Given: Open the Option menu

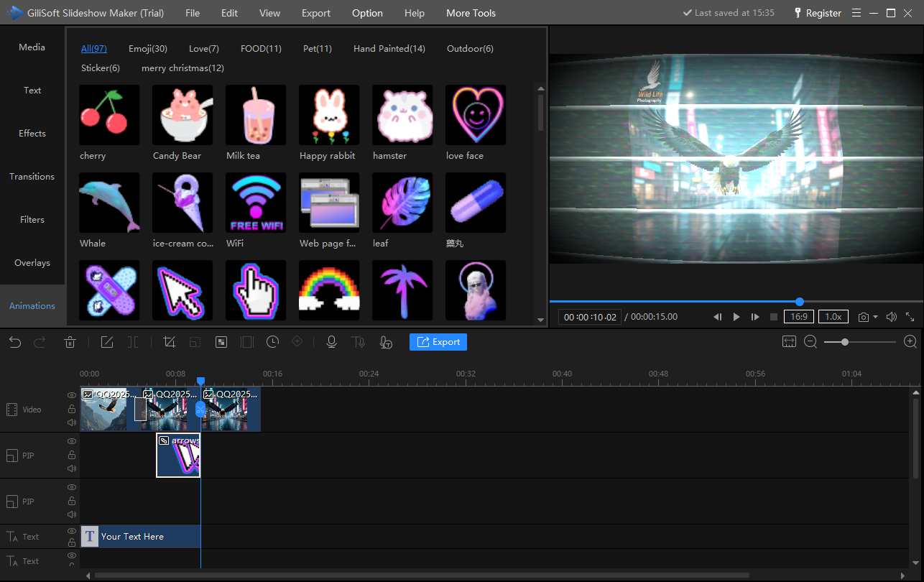Looking at the screenshot, I should [367, 13].
